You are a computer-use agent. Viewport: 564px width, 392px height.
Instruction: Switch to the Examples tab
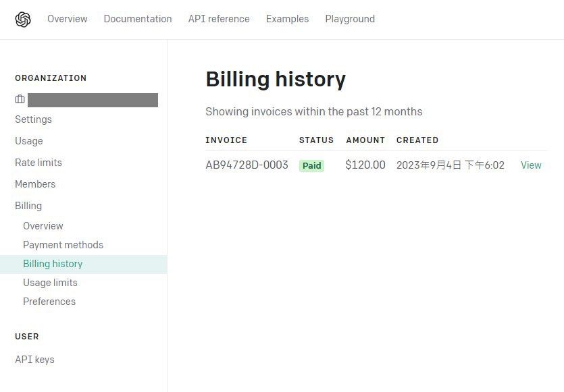[x=287, y=19]
